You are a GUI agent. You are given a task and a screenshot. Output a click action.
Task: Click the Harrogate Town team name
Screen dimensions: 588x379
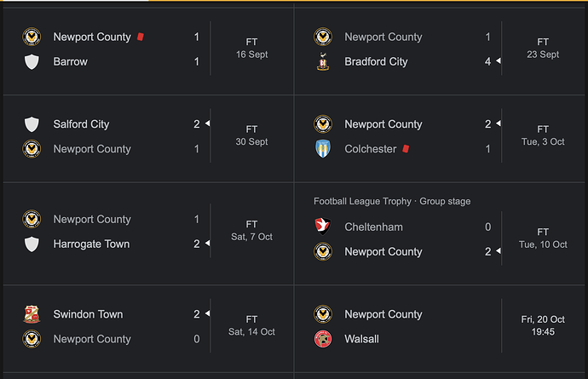(91, 244)
